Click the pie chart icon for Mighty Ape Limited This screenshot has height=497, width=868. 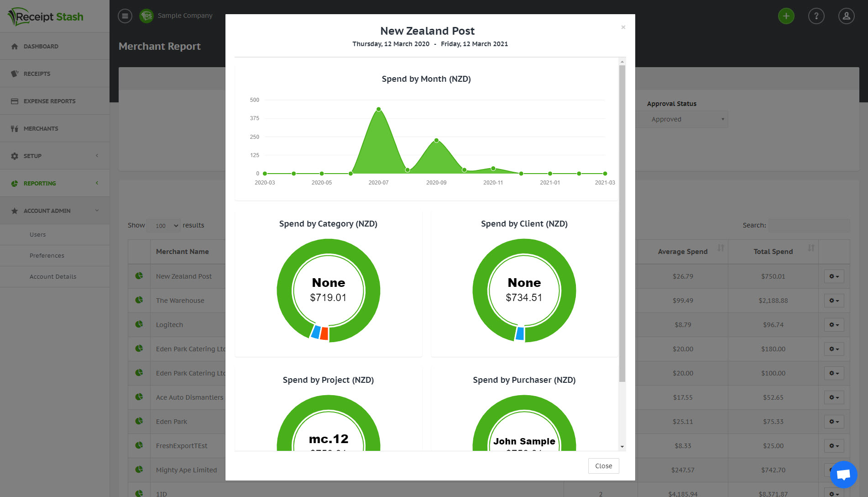pos(139,470)
